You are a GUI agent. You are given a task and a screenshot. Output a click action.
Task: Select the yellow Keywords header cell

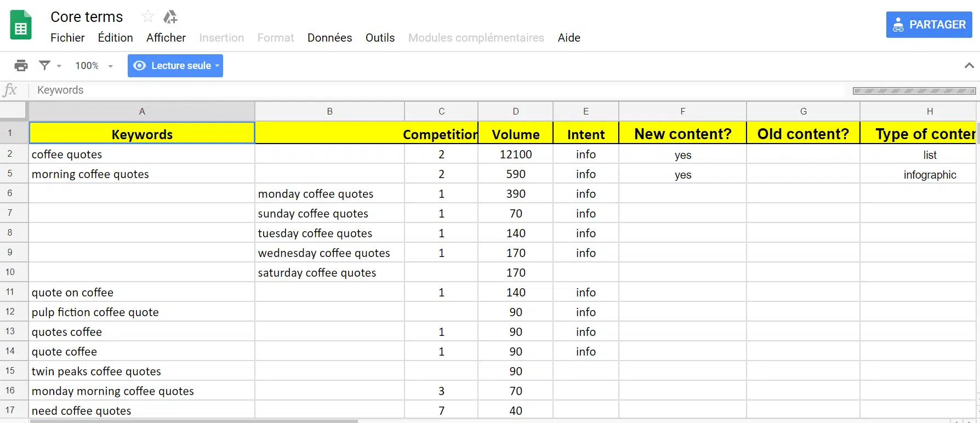click(x=142, y=134)
